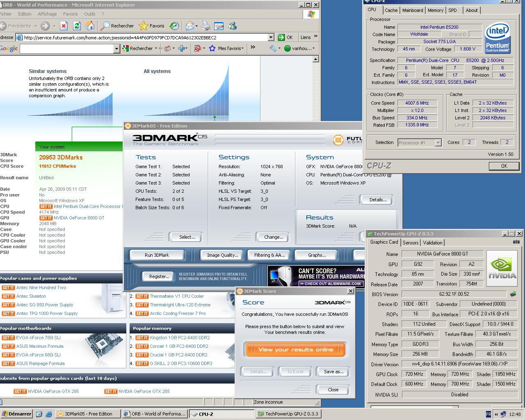Open the Favoris star panel
The image size is (525, 420).
click(x=152, y=26)
